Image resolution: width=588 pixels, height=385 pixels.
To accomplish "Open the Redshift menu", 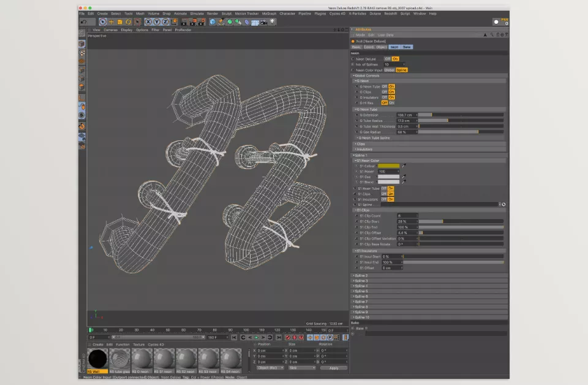I will (390, 13).
